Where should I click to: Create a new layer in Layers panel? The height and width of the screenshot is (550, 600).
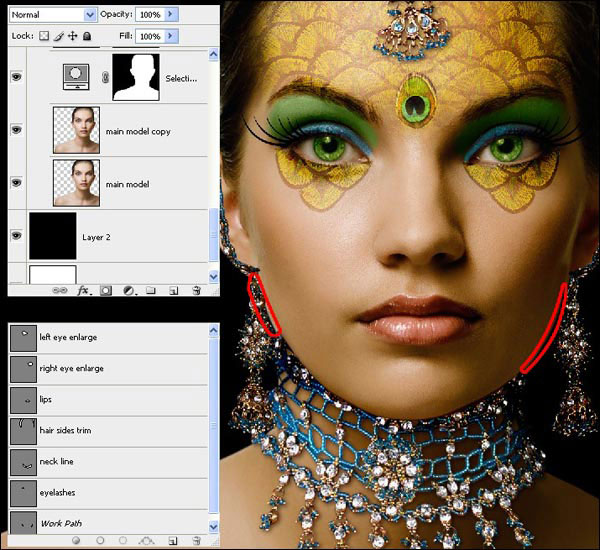pyautogui.click(x=173, y=291)
